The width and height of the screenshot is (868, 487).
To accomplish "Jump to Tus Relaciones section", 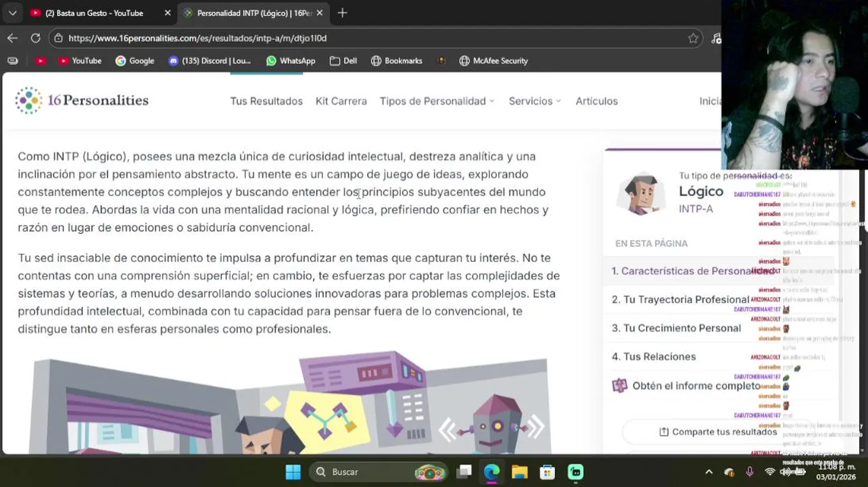I will click(x=653, y=356).
